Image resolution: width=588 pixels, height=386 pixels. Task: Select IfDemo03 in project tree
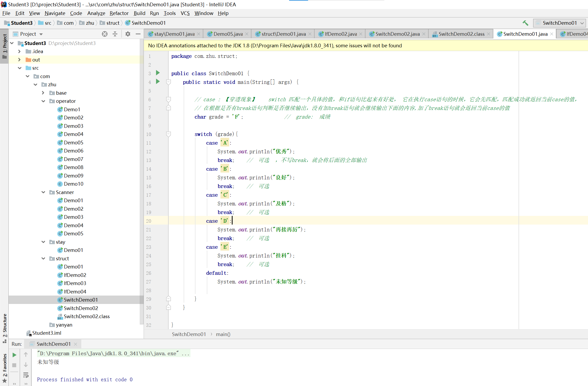click(x=75, y=283)
